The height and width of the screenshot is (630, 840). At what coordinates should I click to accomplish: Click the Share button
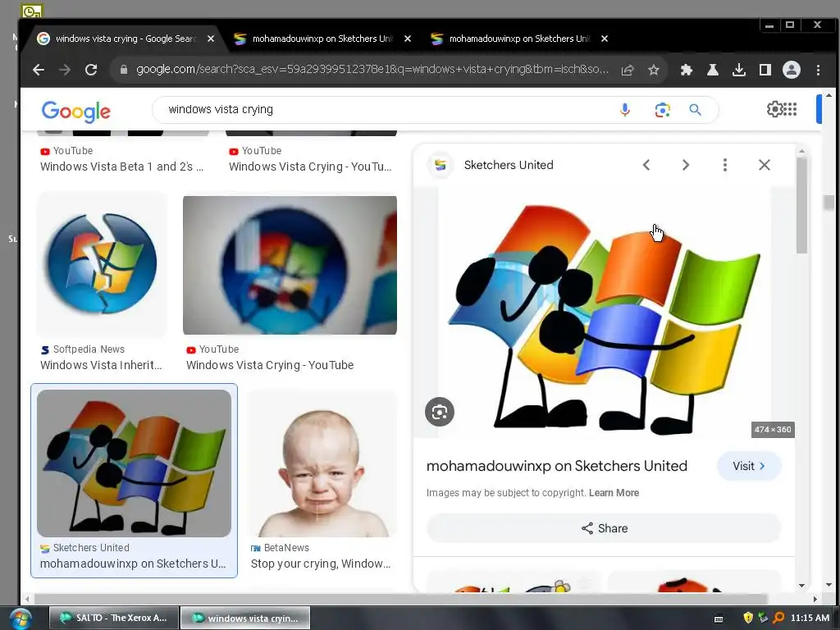click(x=604, y=528)
